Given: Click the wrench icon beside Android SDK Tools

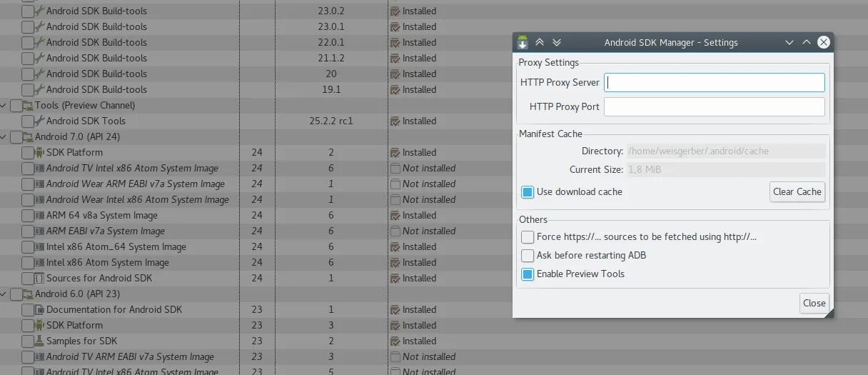Looking at the screenshot, I should (40, 121).
